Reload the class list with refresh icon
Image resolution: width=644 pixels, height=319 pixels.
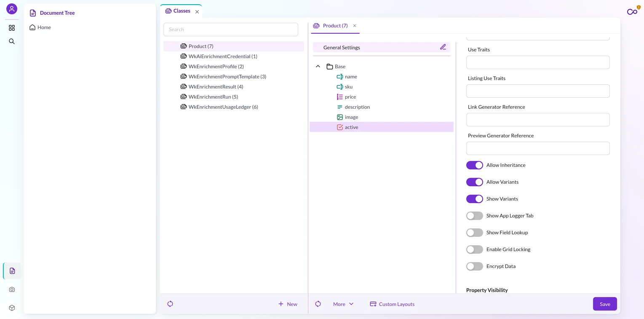click(x=170, y=304)
